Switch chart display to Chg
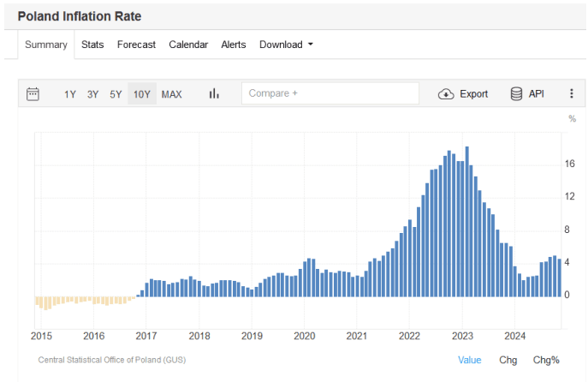 point(508,360)
